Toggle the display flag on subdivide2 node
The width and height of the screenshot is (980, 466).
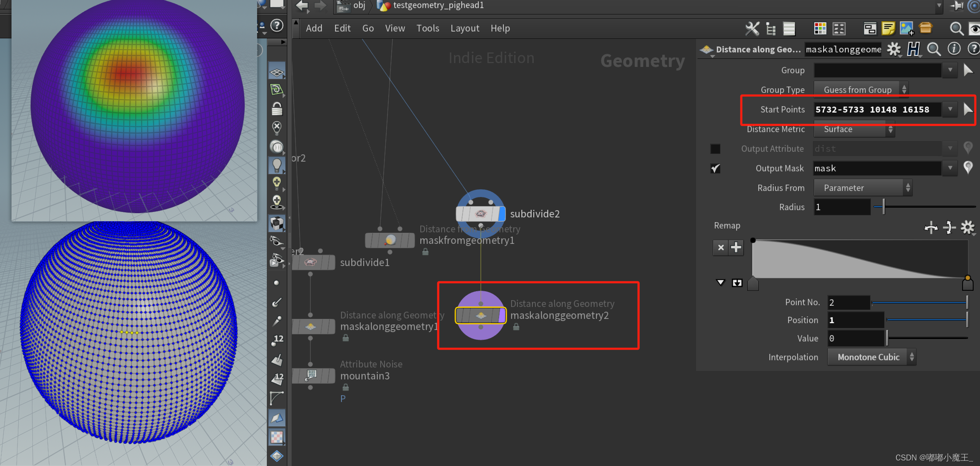(502, 214)
